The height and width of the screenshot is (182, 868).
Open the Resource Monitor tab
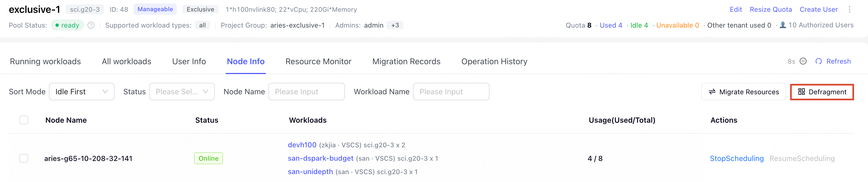click(318, 61)
